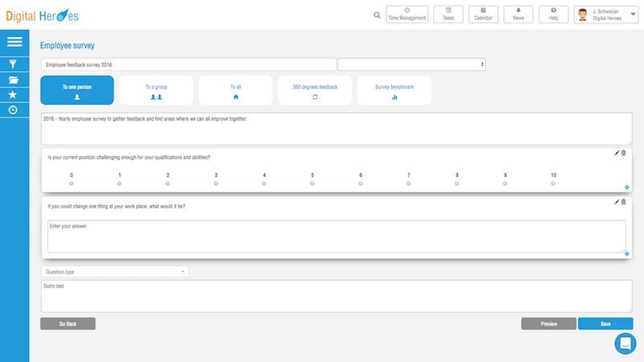The height and width of the screenshot is (362, 644).
Task: Select rating 10 radio button
Action: [553, 183]
